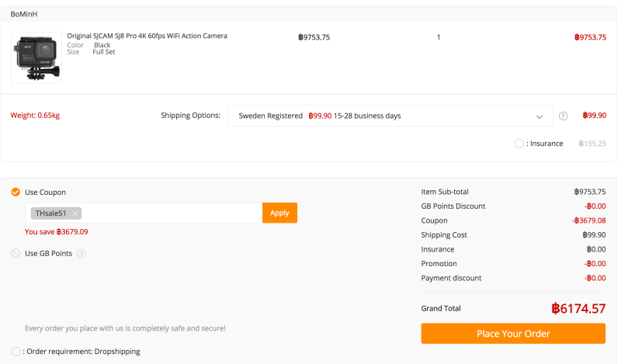Enable the Insurance option
This screenshot has height=364, width=621.
click(519, 144)
